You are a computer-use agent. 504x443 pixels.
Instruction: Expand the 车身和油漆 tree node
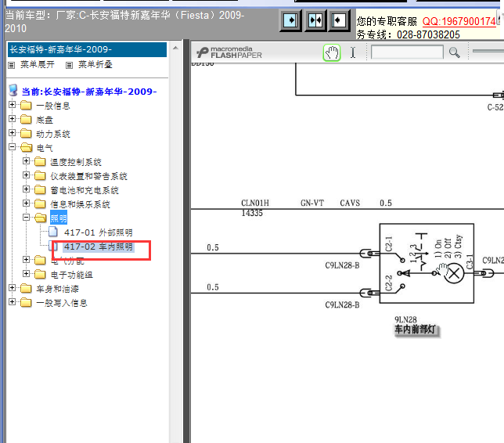(x=13, y=288)
